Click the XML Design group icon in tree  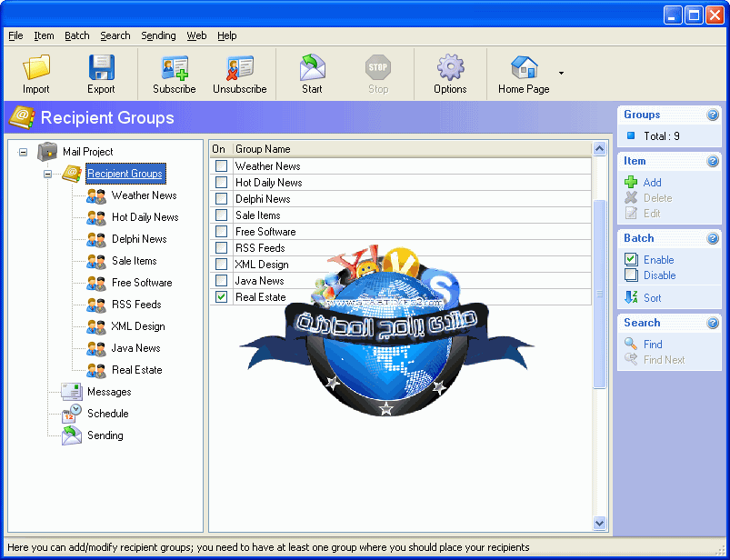pos(96,326)
